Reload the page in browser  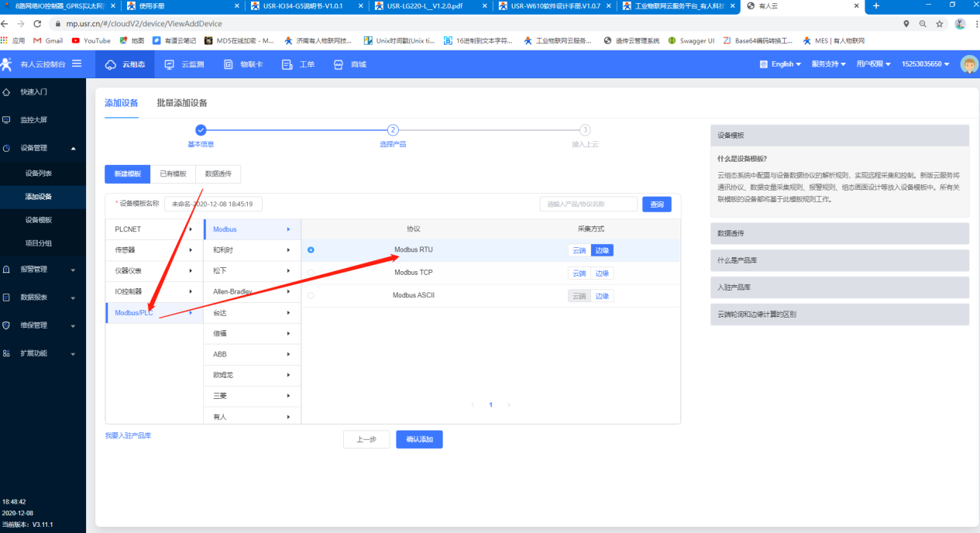(37, 24)
